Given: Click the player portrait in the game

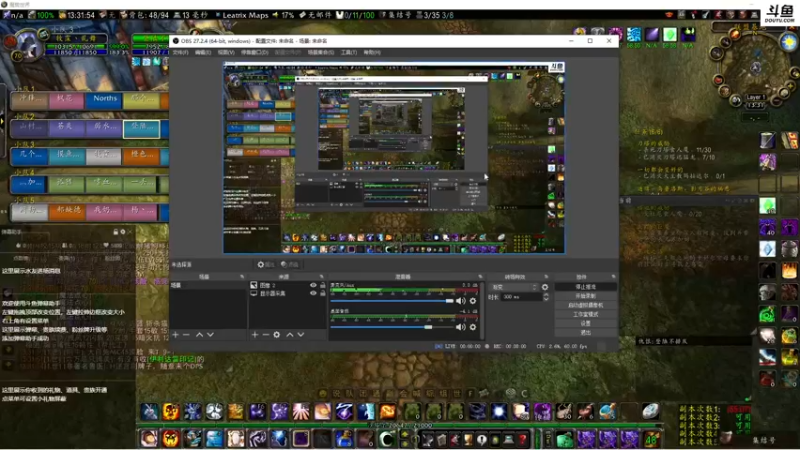Looking at the screenshot, I should 27,45.
